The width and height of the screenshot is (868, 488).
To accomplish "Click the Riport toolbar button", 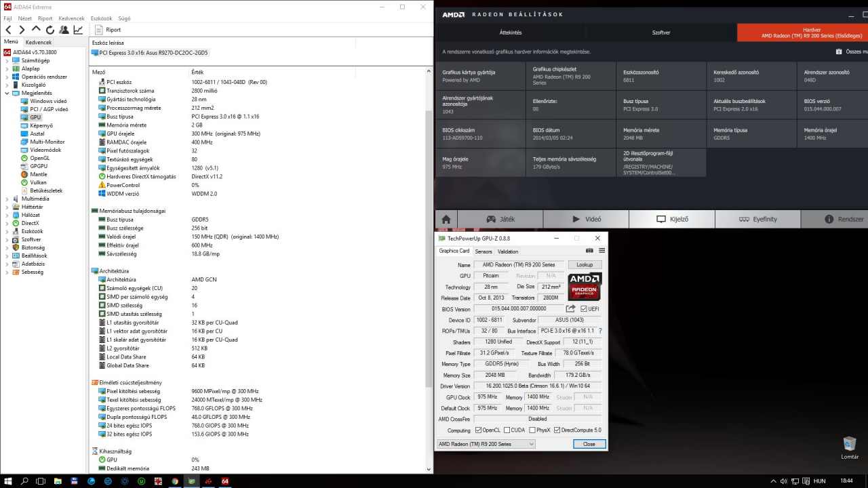I will [x=108, y=30].
